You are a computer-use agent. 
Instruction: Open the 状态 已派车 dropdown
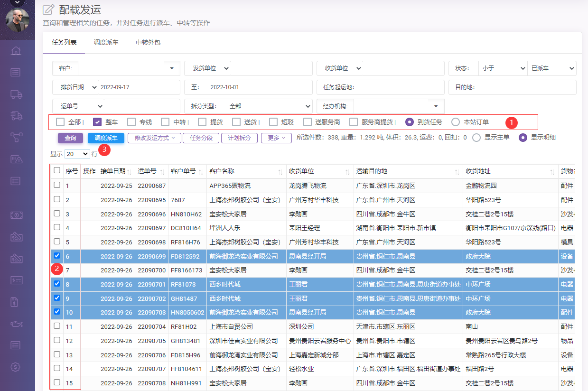pos(551,68)
